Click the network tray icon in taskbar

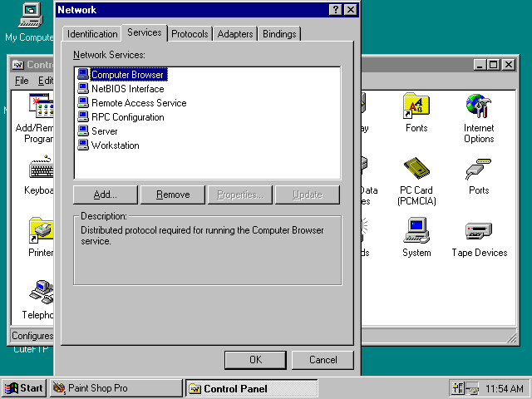tap(458, 388)
